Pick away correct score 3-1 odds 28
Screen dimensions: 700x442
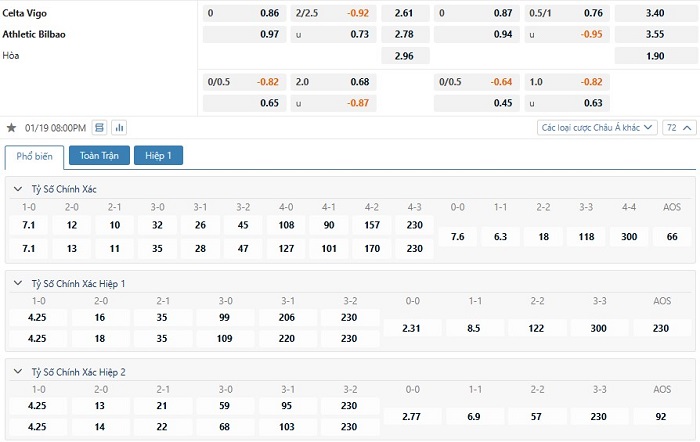[200, 249]
